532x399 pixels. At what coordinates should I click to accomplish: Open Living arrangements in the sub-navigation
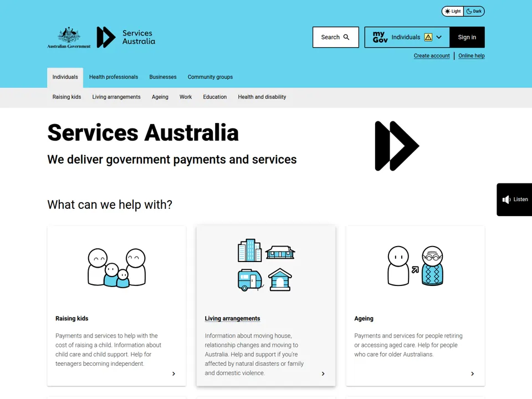click(x=116, y=97)
